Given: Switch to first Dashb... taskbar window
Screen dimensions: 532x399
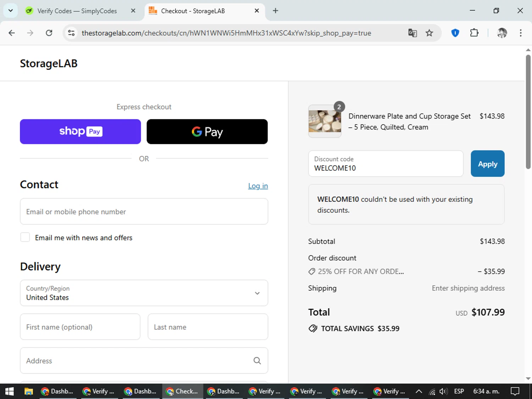Looking at the screenshot, I should point(58,391).
